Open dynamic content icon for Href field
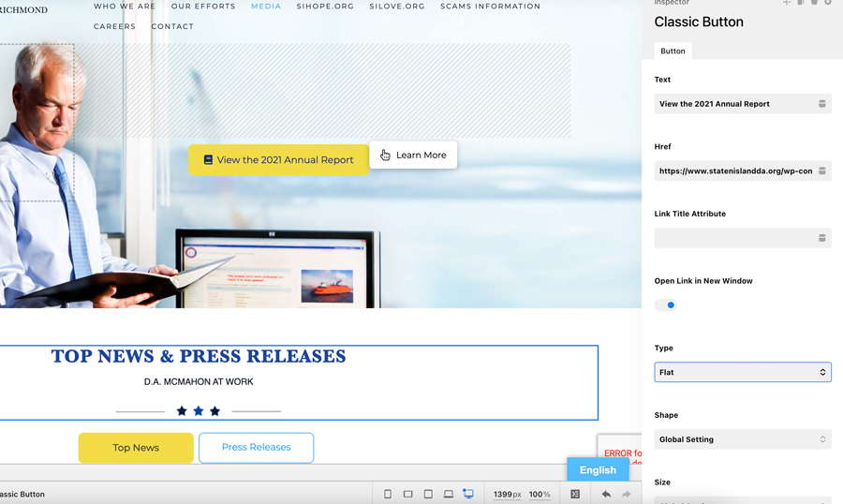Screen dimensions: 843x504 click(822, 171)
